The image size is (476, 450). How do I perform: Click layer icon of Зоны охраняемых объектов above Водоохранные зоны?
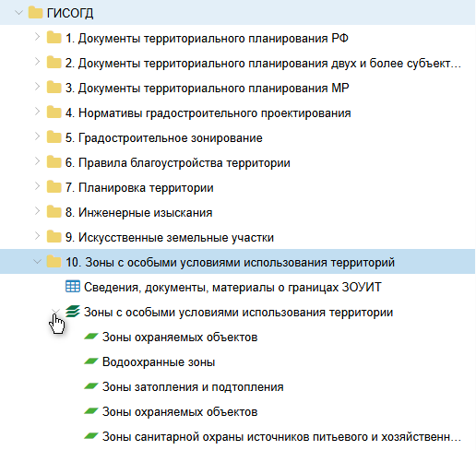(x=91, y=336)
